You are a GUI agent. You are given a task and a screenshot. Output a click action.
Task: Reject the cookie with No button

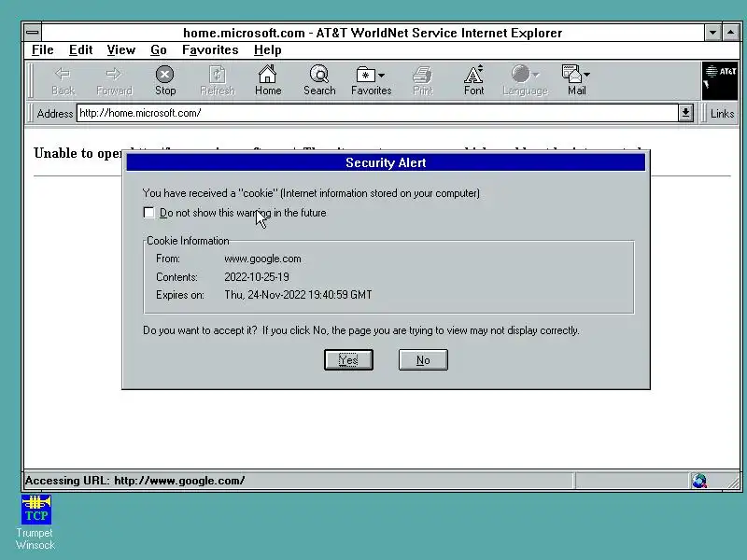[x=423, y=360]
